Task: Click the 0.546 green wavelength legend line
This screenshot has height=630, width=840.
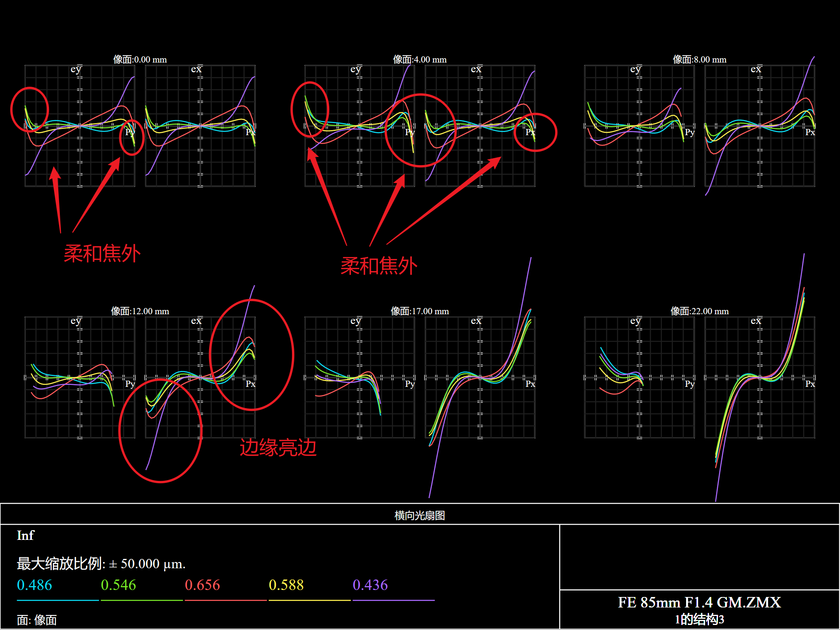Action: pos(141,600)
